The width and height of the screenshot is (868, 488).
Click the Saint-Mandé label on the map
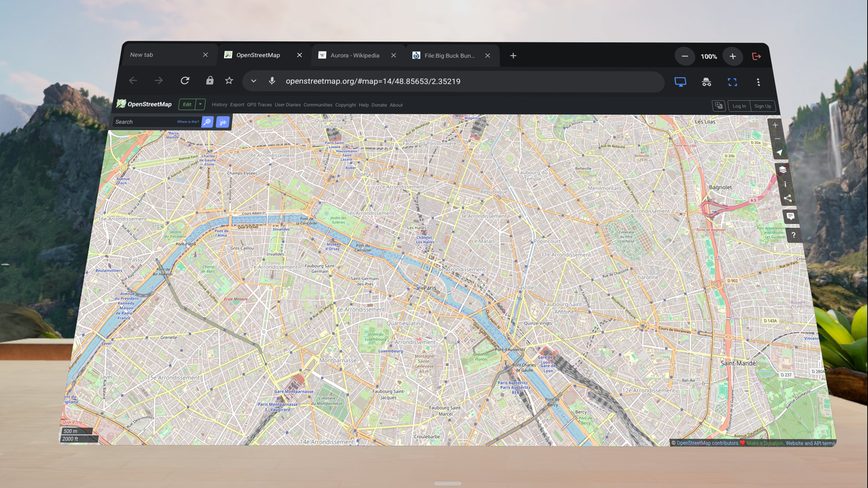tap(738, 363)
